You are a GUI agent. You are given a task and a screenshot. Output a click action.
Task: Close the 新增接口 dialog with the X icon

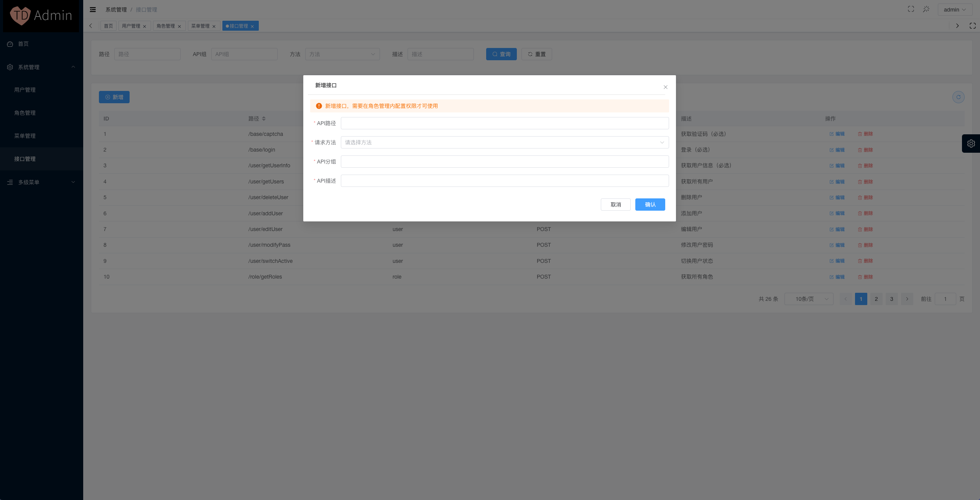coord(665,87)
